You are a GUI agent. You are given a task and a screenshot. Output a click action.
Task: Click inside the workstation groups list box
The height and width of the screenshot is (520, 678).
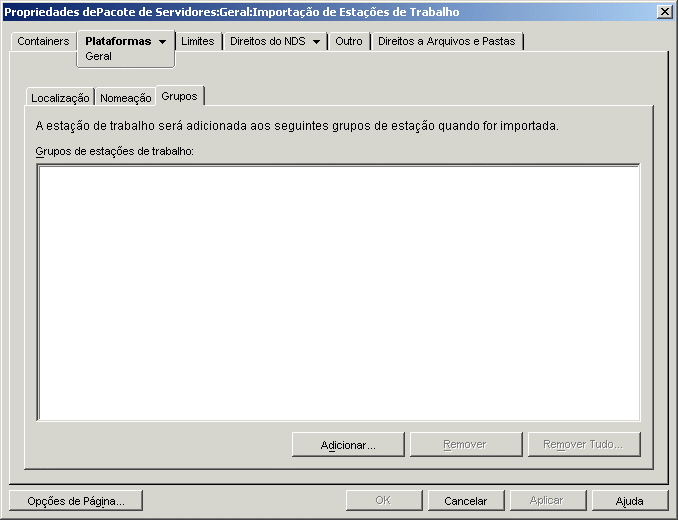(339, 293)
